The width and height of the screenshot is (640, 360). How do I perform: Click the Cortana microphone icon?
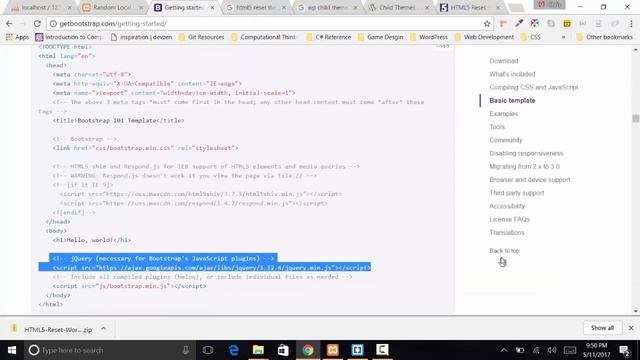coord(186,350)
